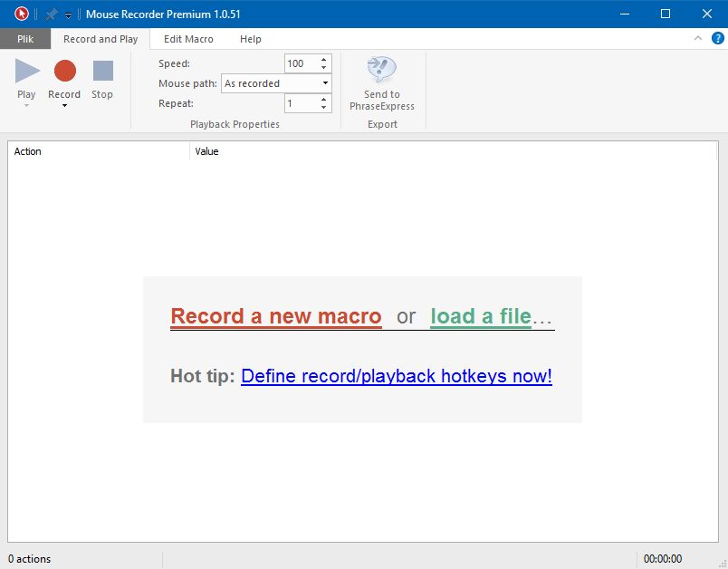Viewport: 728px width, 569px height.
Task: Click the Action column header
Action: pos(28,151)
